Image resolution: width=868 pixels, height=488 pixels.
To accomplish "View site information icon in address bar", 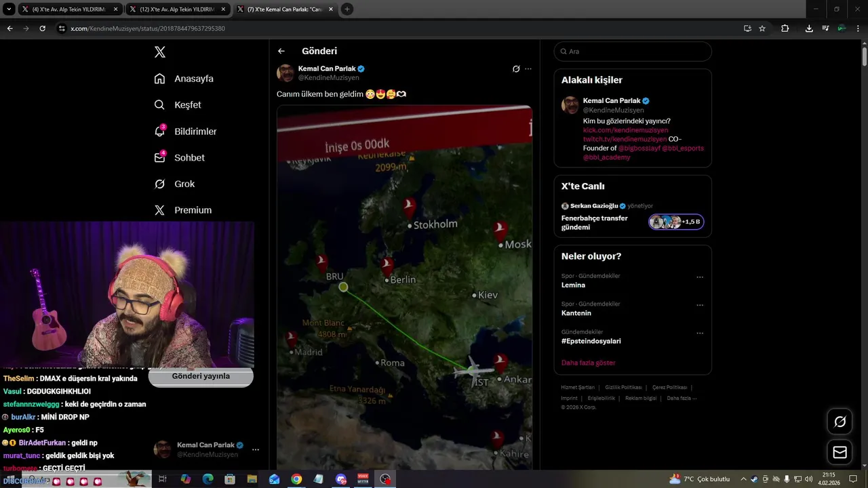I will coord(62,28).
